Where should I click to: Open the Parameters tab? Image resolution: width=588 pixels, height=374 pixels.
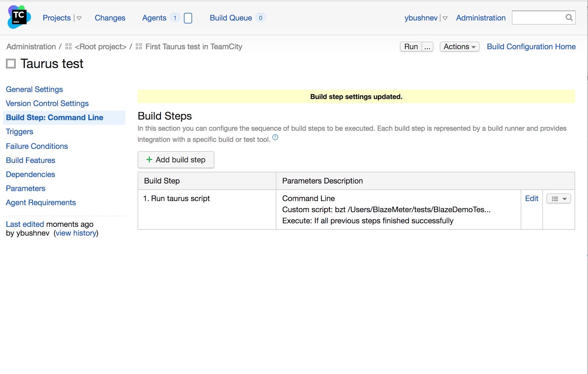[x=25, y=188]
